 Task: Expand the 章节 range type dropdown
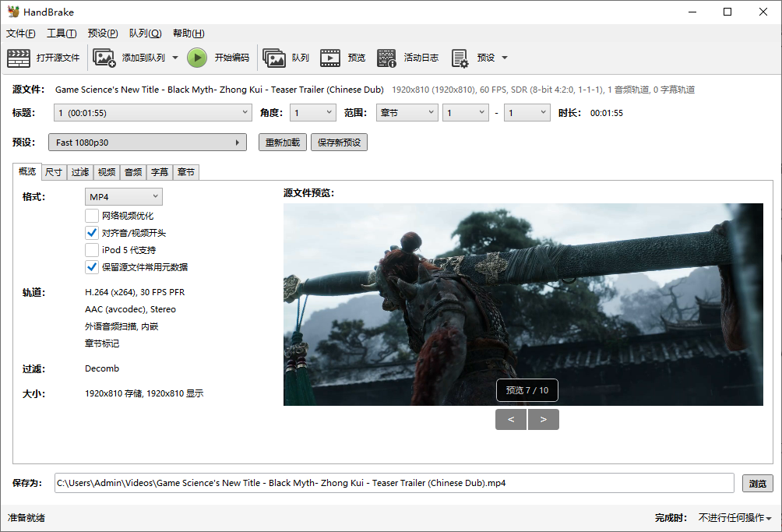coord(407,113)
